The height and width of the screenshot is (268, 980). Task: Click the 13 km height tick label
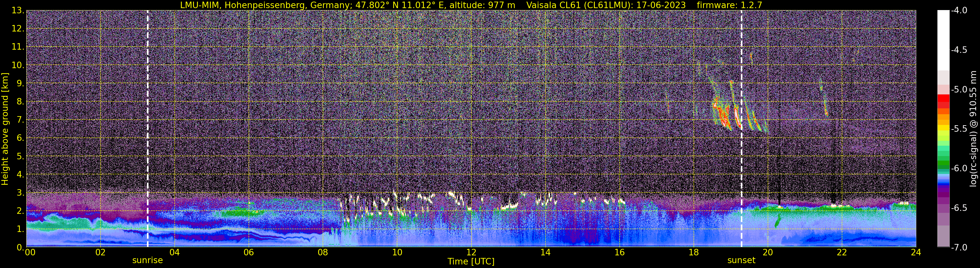(18, 10)
